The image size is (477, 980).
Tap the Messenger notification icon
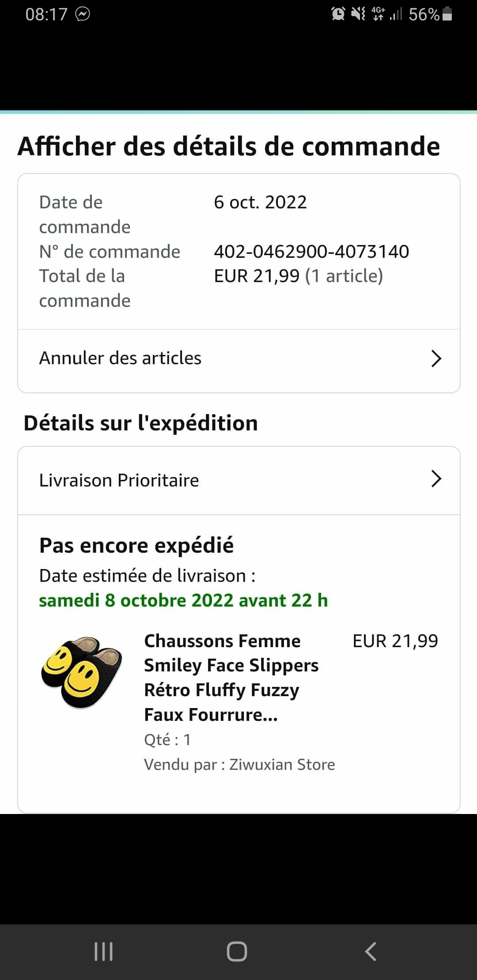tap(83, 15)
